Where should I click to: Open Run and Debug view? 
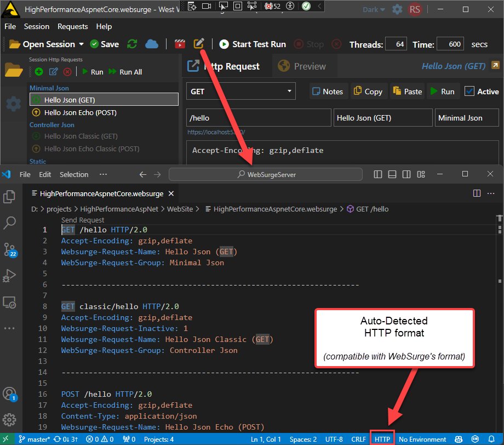9,276
